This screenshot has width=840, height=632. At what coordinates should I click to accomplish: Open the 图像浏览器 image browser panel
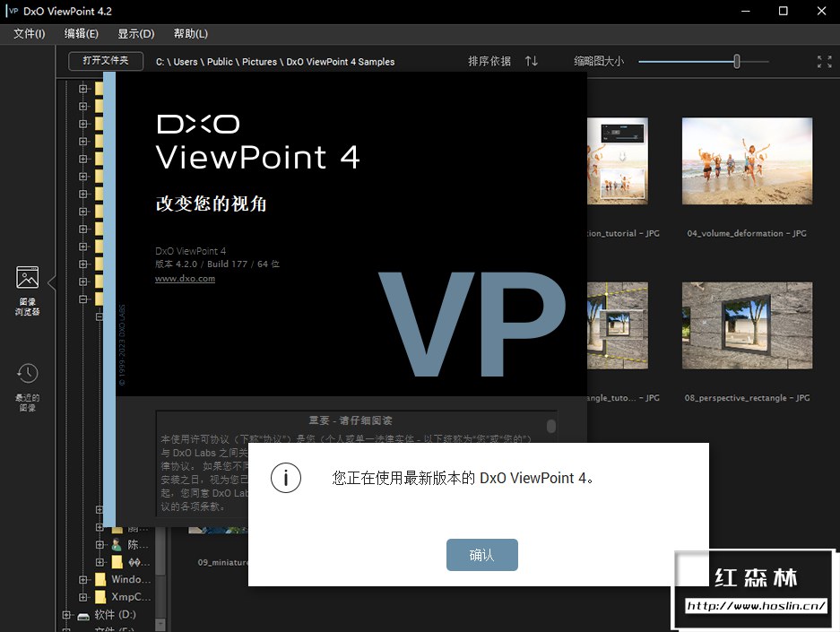point(27,290)
